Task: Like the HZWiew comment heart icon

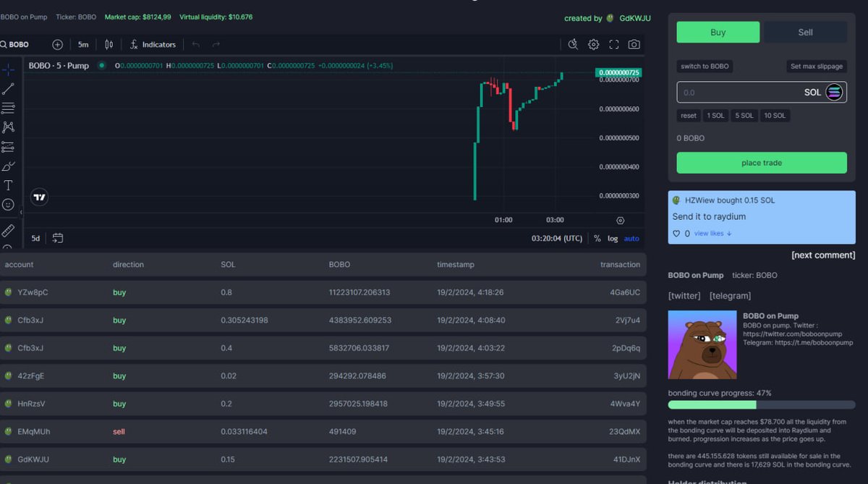Action: (676, 234)
